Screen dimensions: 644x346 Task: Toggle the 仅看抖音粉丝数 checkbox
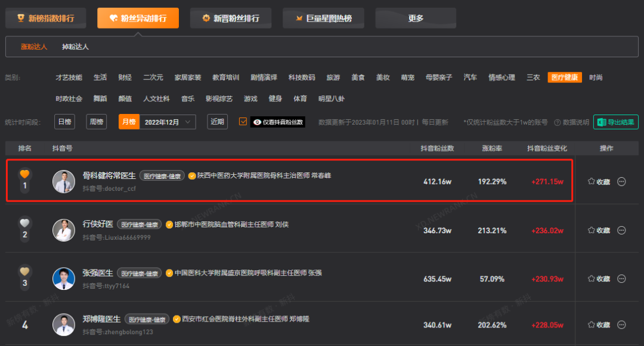pyautogui.click(x=243, y=122)
